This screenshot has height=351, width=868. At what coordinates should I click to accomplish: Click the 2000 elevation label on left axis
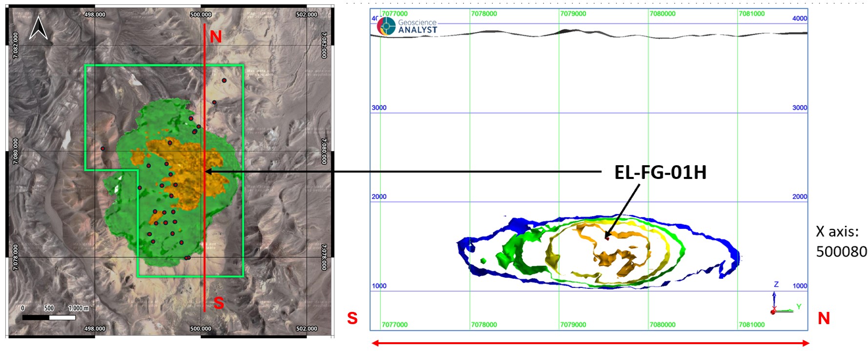tap(379, 197)
